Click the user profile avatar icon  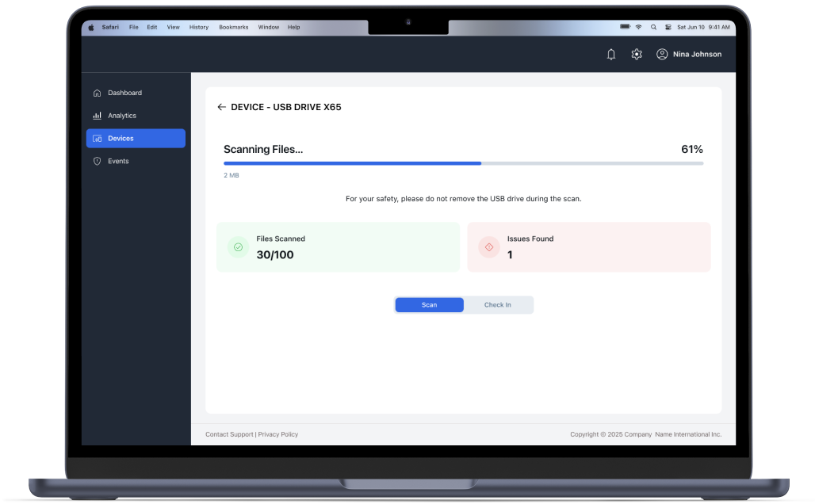pyautogui.click(x=662, y=54)
